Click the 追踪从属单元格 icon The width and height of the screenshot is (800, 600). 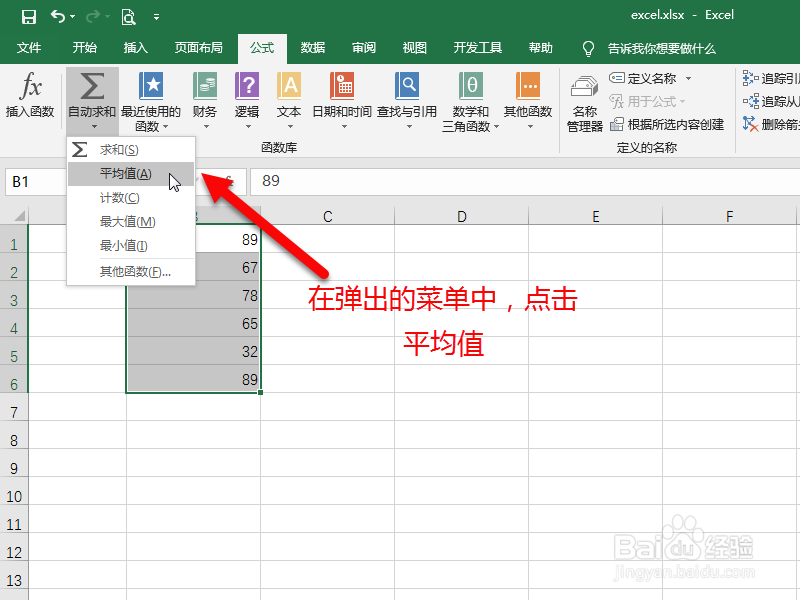[751, 101]
